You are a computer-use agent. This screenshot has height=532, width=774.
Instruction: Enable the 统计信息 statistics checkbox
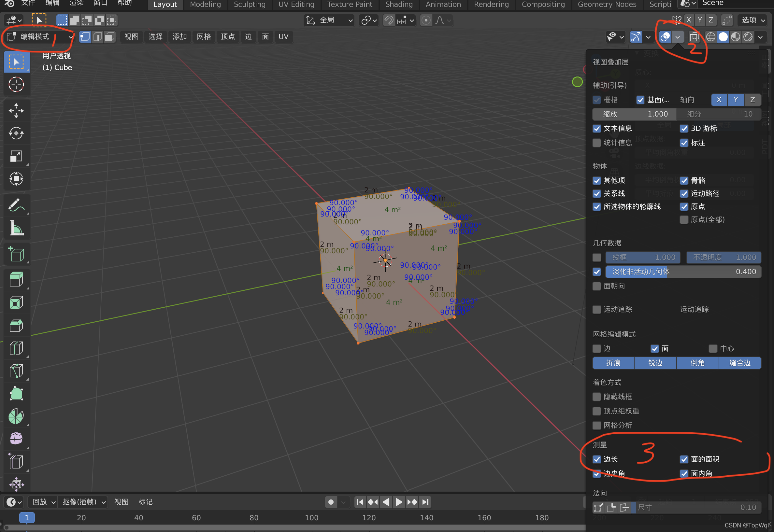596,143
